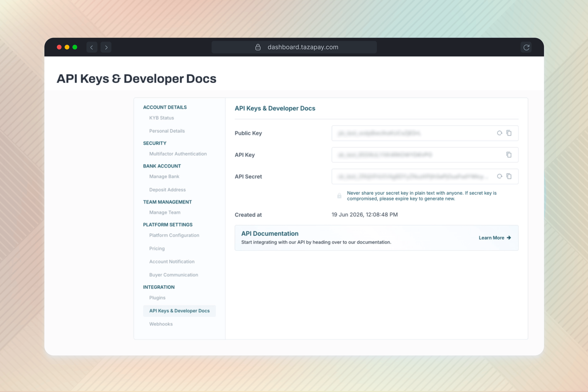Screen dimensions: 588x392
Task: Click the regenerate icon for Public Key
Action: coord(499,133)
